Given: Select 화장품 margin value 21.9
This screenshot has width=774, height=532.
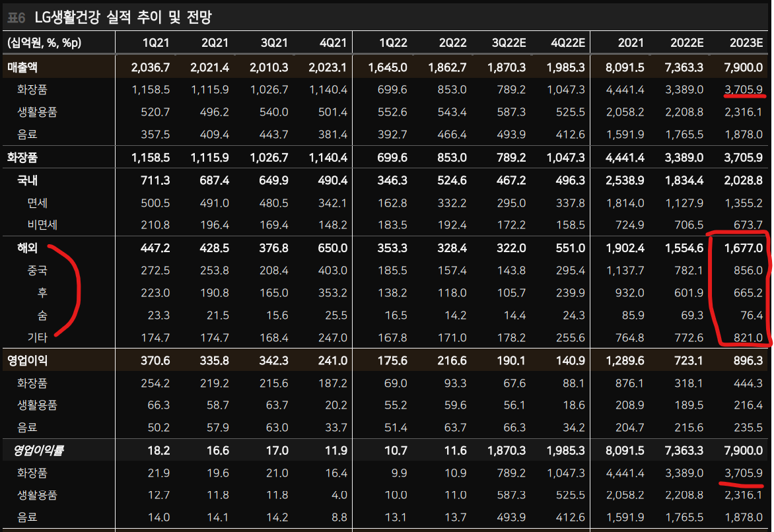Looking at the screenshot, I should [x=158, y=473].
